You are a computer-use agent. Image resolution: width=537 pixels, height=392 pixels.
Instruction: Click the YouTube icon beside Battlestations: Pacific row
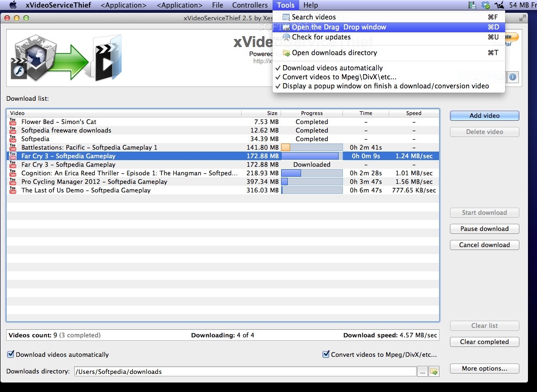tap(13, 147)
